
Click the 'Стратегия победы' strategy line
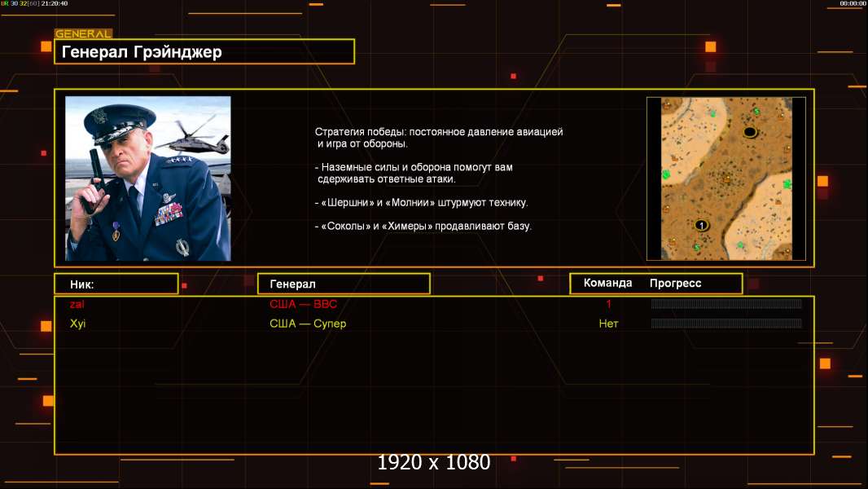(439, 138)
